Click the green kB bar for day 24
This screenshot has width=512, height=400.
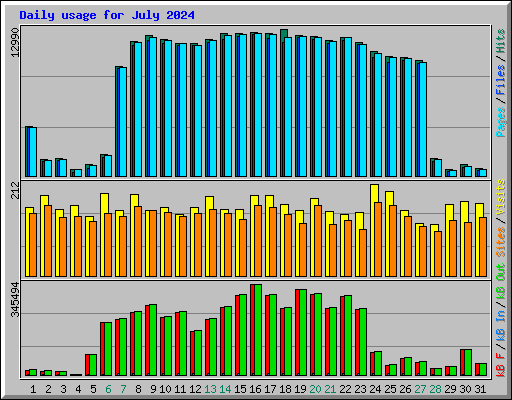pos(378,364)
